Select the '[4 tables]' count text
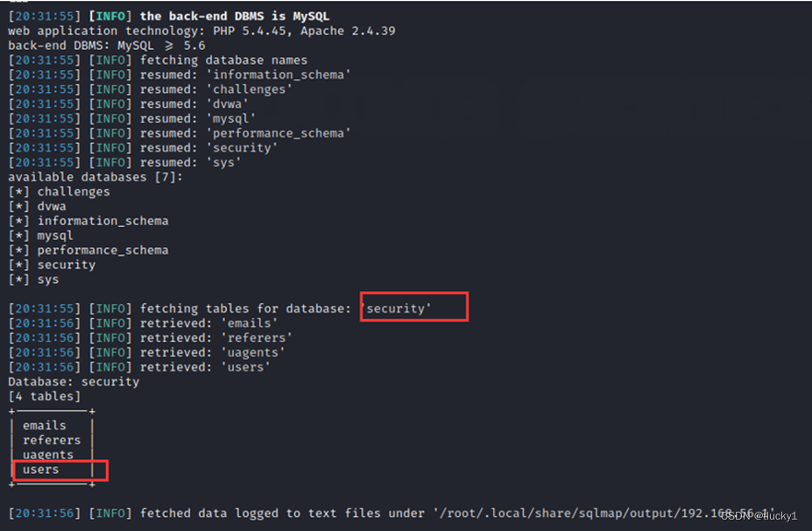 (x=44, y=397)
